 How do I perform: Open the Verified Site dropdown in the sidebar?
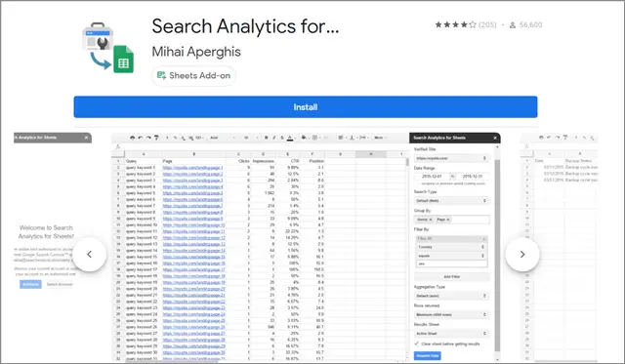(x=451, y=158)
